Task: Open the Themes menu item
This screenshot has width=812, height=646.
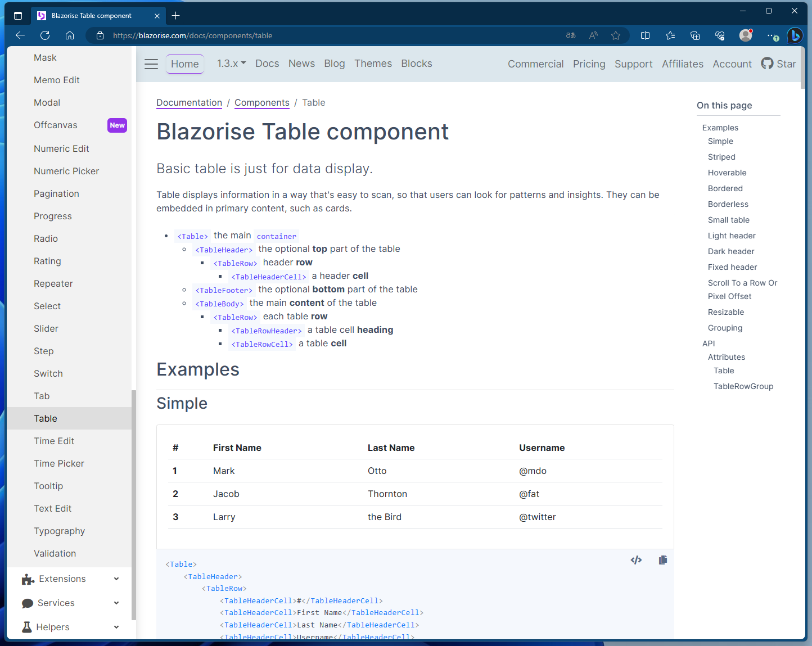Action: click(x=373, y=64)
